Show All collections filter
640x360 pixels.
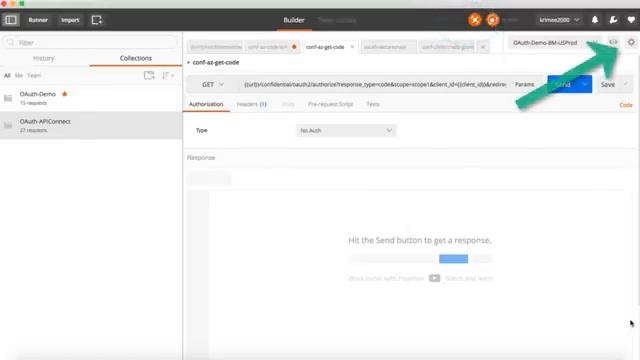pyautogui.click(x=7, y=76)
